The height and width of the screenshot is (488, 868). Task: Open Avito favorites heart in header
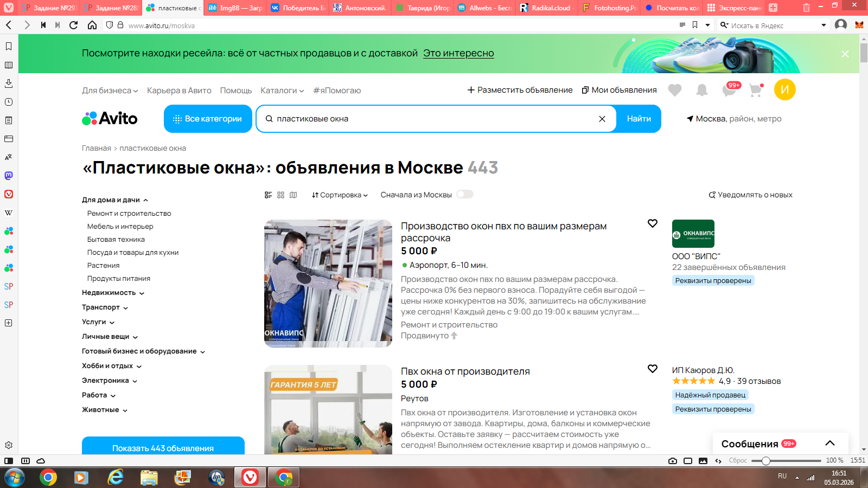(x=675, y=90)
